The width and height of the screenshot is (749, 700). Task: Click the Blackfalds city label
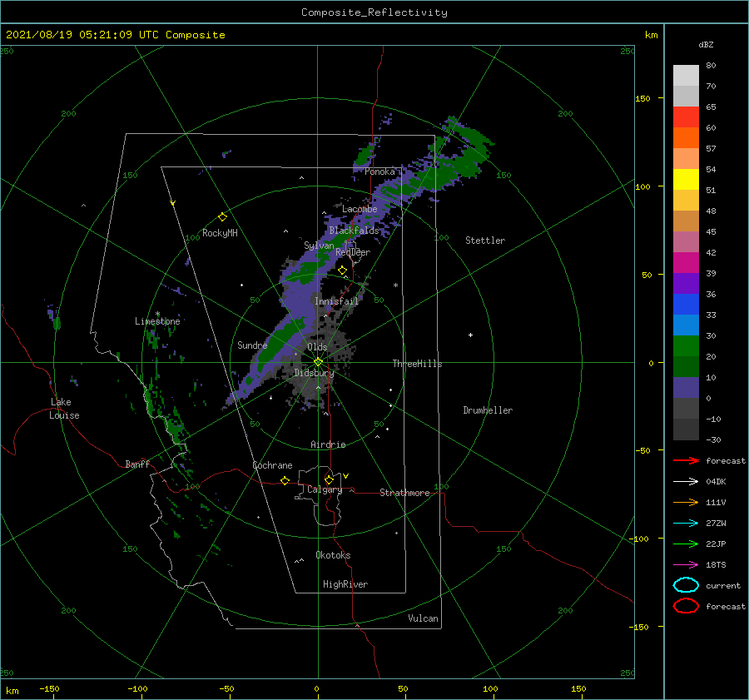[354, 231]
